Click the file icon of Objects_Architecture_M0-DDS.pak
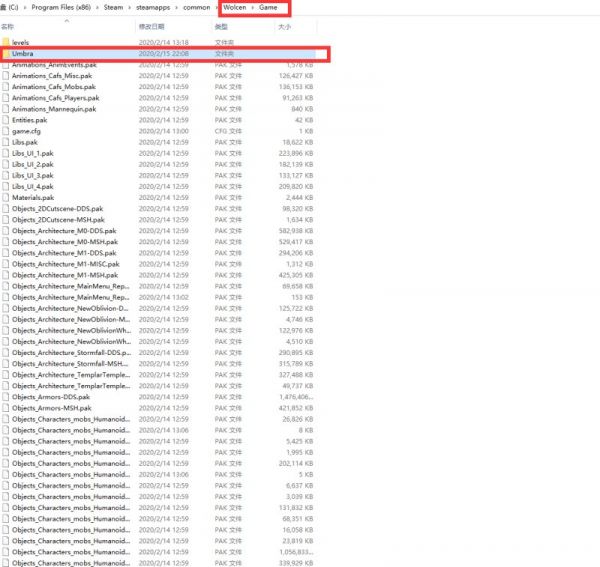600x567 pixels. [5, 231]
